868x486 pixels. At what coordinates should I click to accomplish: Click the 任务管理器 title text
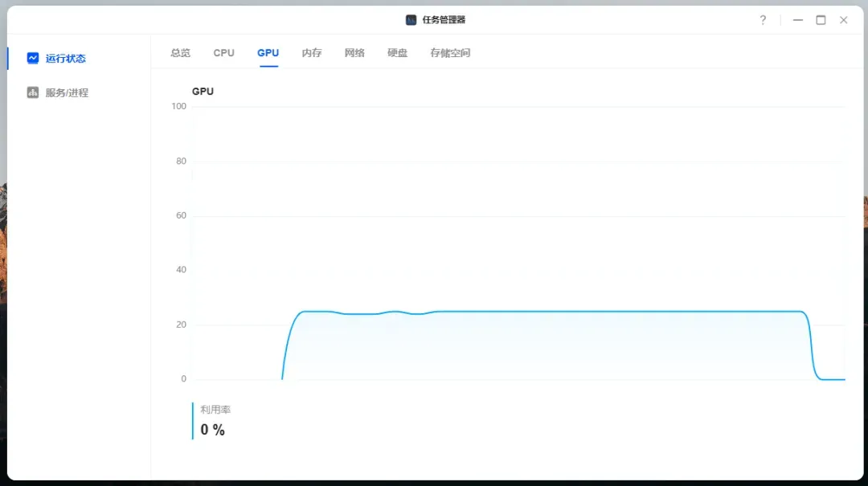coord(444,20)
